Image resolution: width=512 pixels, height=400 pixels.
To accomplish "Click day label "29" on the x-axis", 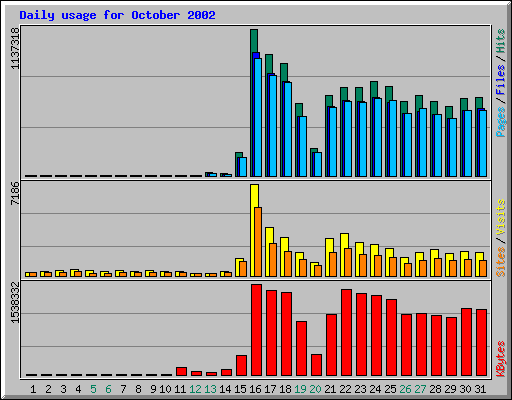I will (450, 389).
